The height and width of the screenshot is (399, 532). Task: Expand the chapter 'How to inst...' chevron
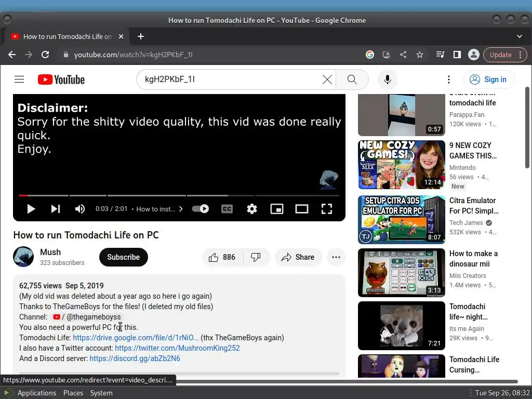point(181,209)
